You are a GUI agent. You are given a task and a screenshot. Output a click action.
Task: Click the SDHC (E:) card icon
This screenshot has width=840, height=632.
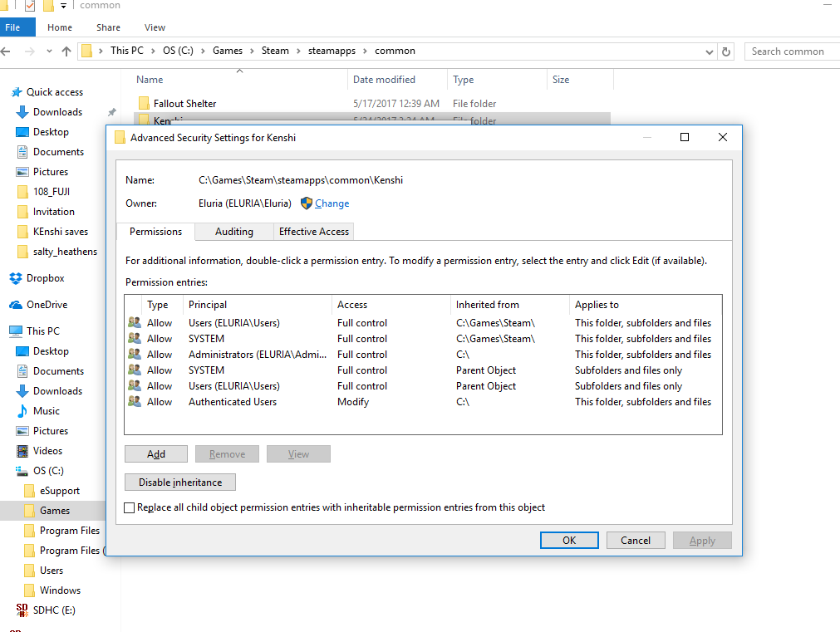(x=22, y=610)
